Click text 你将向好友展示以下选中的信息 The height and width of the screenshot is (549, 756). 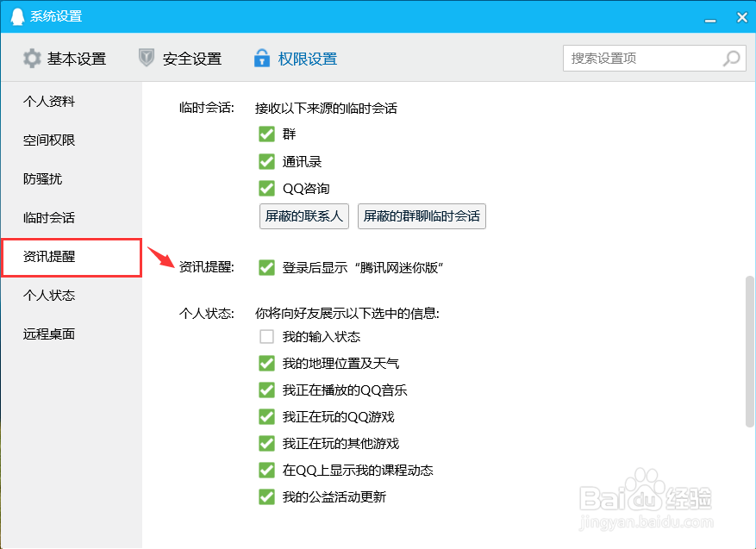(x=347, y=314)
